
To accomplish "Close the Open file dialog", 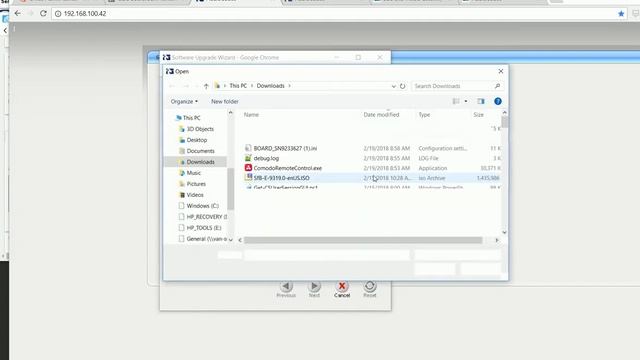I will pos(501,71).
